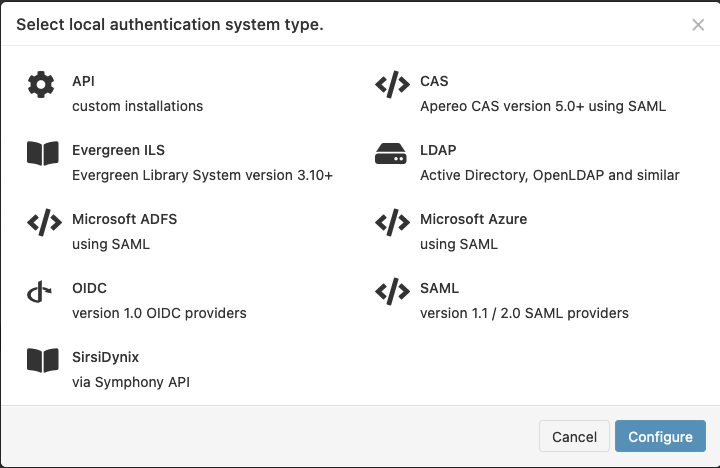Click the book icon for Evergreen ILS

point(43,153)
